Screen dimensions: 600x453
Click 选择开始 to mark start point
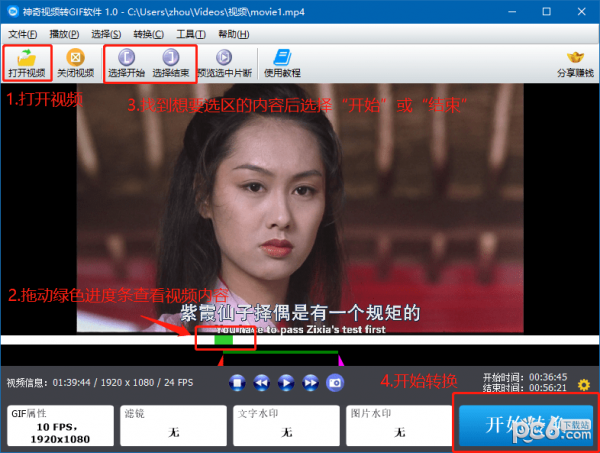126,63
